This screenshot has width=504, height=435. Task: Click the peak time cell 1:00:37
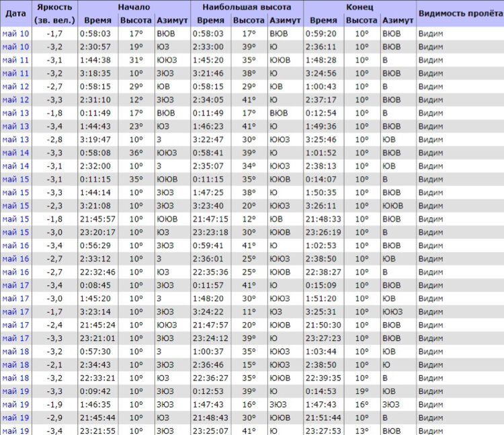point(210,352)
